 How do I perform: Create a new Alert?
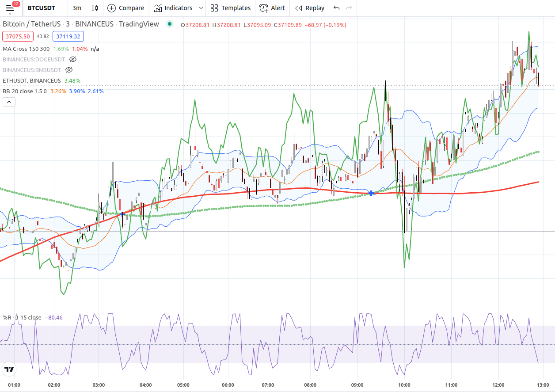[272, 8]
